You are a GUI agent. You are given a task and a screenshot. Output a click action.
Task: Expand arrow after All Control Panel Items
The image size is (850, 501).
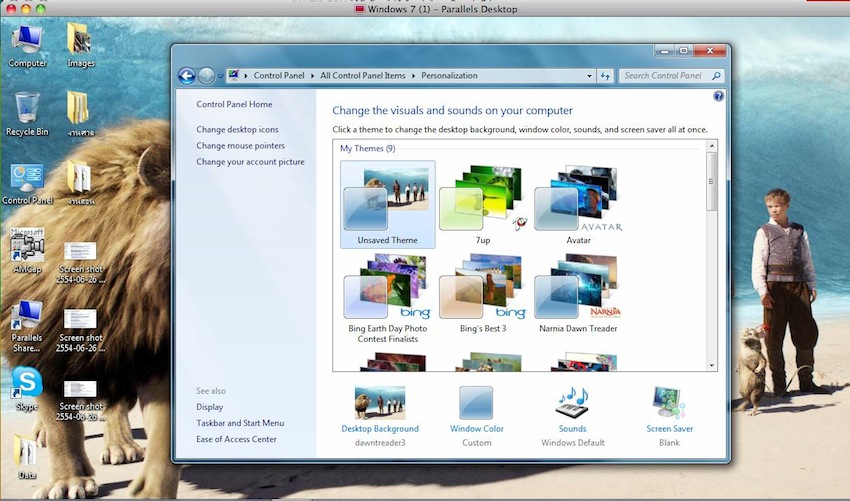[413, 76]
